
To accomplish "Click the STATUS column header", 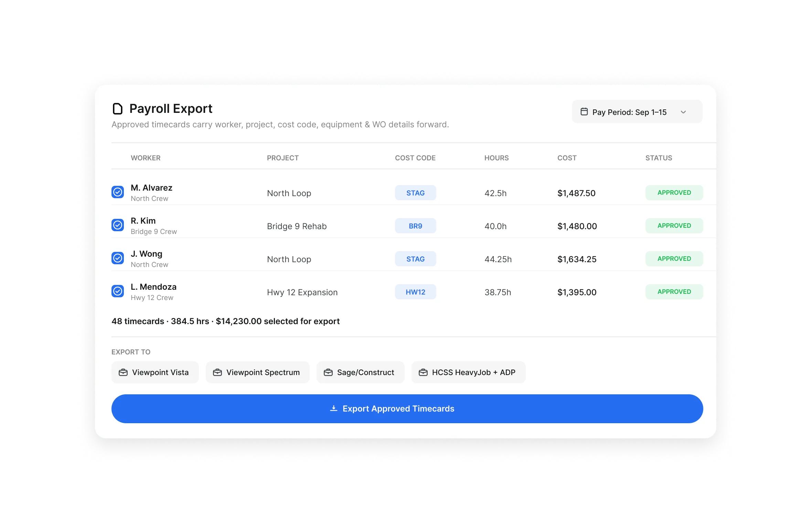I will point(659,158).
